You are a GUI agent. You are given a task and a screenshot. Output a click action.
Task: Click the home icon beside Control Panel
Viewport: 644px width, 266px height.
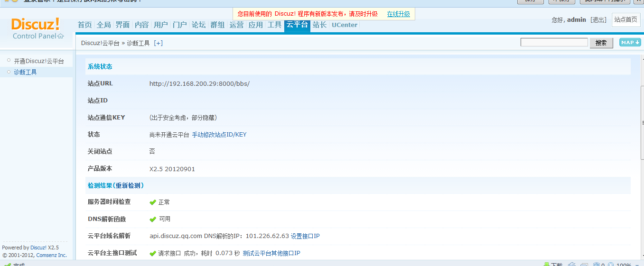coord(60,36)
